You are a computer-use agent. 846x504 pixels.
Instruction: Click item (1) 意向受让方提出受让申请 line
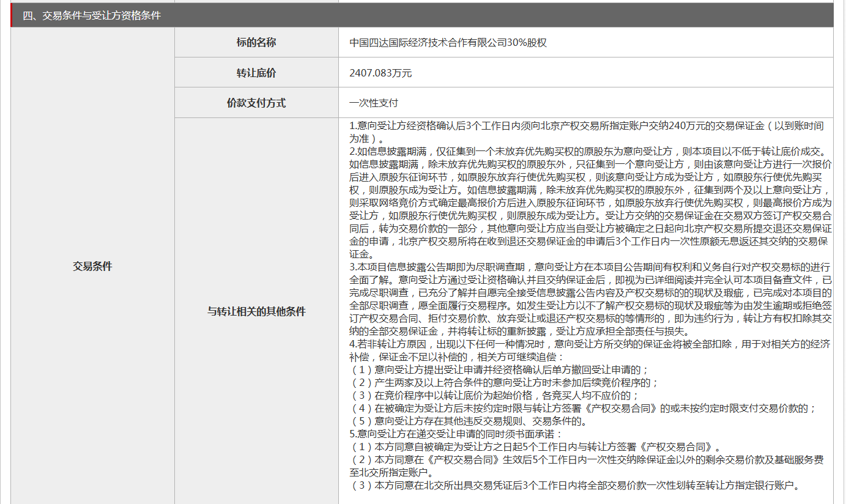tap(499, 369)
